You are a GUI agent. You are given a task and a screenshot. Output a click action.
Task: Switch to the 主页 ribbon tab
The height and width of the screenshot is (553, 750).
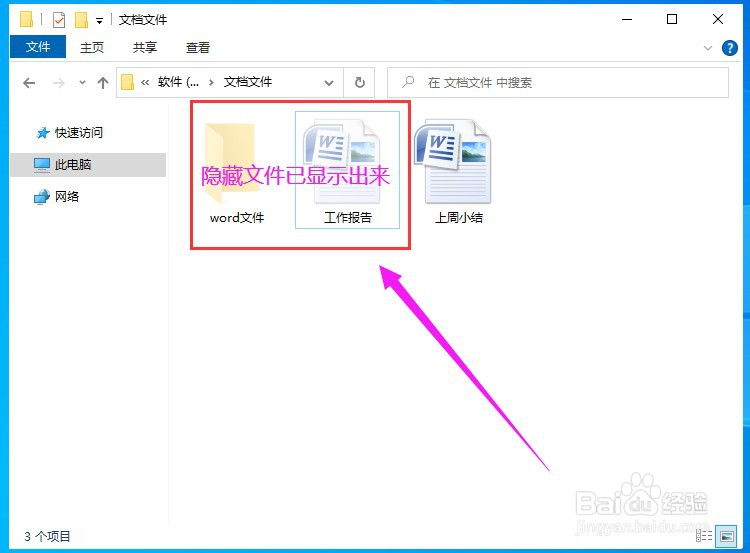[92, 47]
